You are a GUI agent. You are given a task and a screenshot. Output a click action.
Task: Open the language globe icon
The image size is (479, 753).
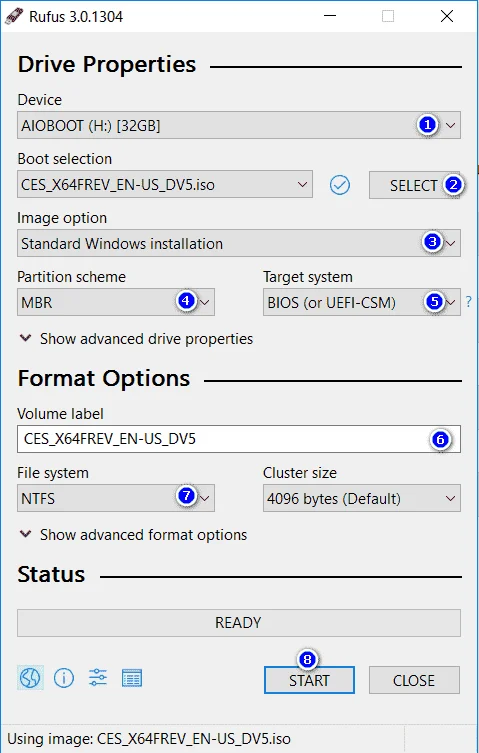[30, 678]
